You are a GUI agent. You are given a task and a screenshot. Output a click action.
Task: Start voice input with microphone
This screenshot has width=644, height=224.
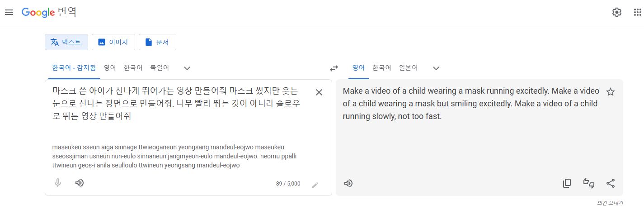58,183
